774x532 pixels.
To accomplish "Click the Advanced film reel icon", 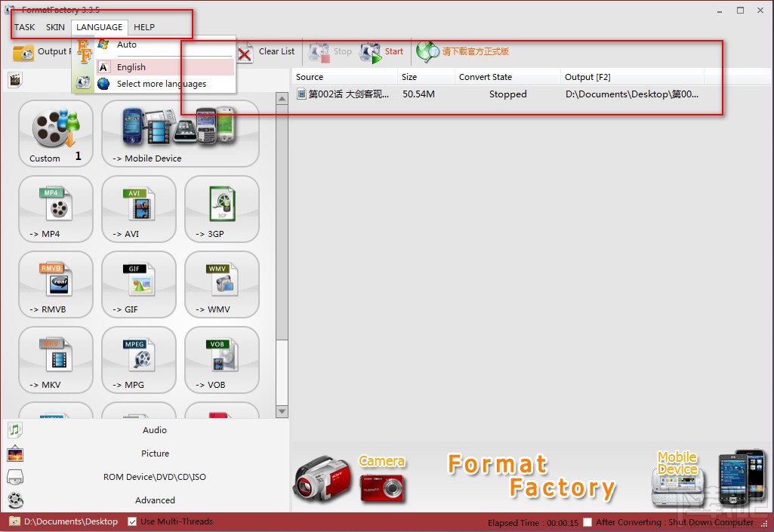I will click(15, 500).
